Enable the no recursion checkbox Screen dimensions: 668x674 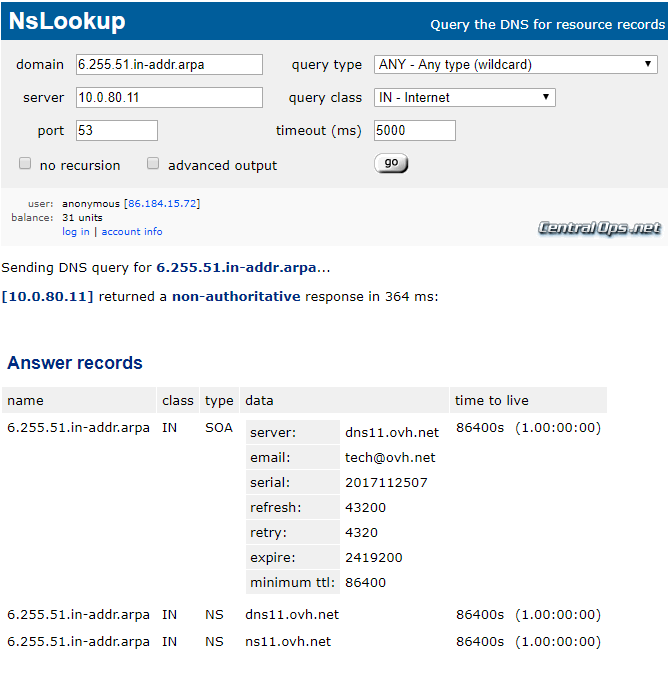click(25, 163)
